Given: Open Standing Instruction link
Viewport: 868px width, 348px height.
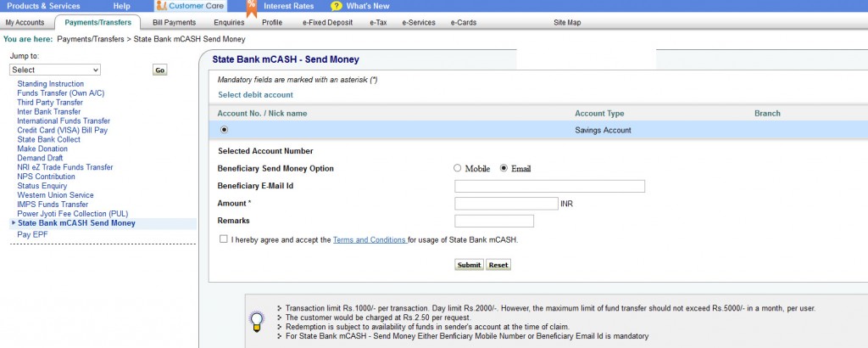Looking at the screenshot, I should [50, 84].
